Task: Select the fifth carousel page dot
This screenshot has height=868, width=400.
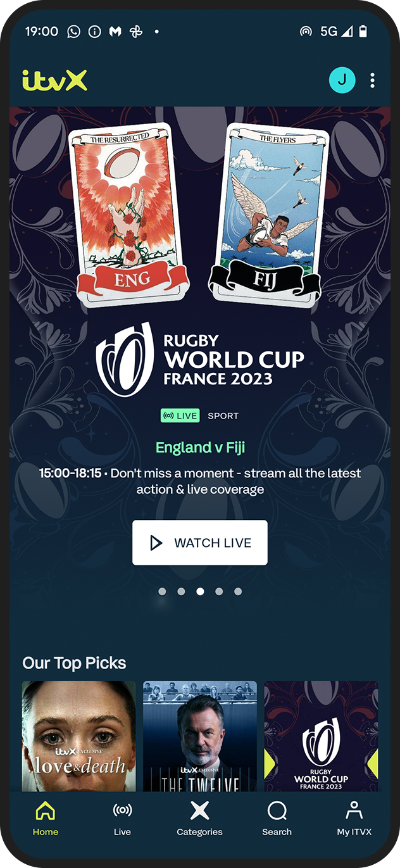Action: click(x=238, y=591)
